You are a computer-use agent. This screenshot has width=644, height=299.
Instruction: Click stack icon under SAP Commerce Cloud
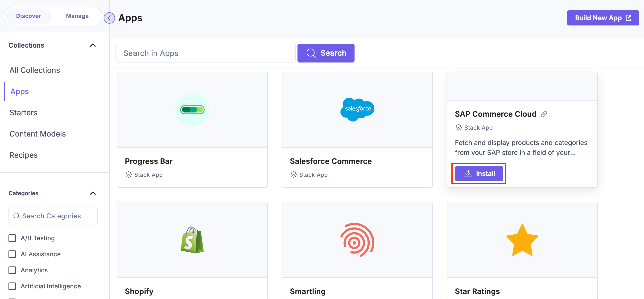[458, 128]
